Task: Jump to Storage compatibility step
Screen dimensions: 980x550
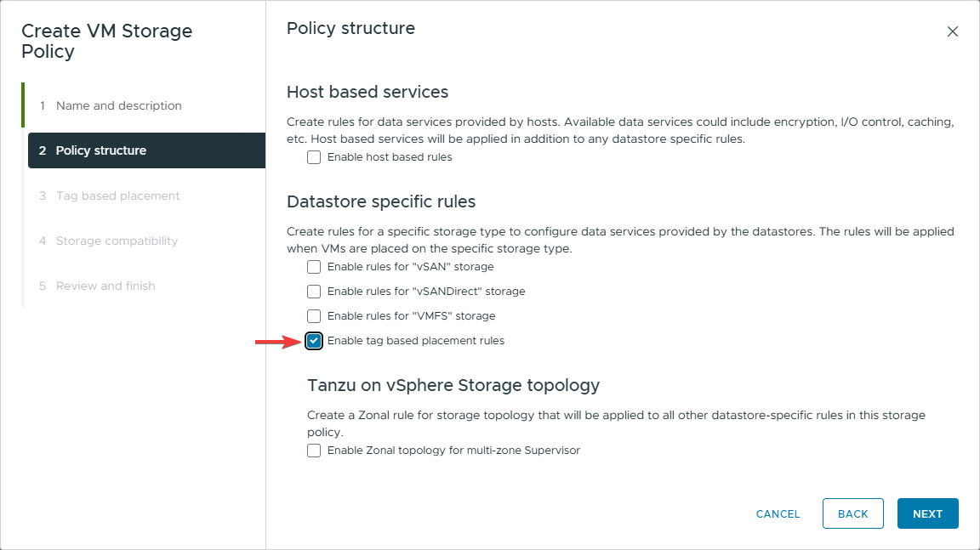Action: click(117, 241)
